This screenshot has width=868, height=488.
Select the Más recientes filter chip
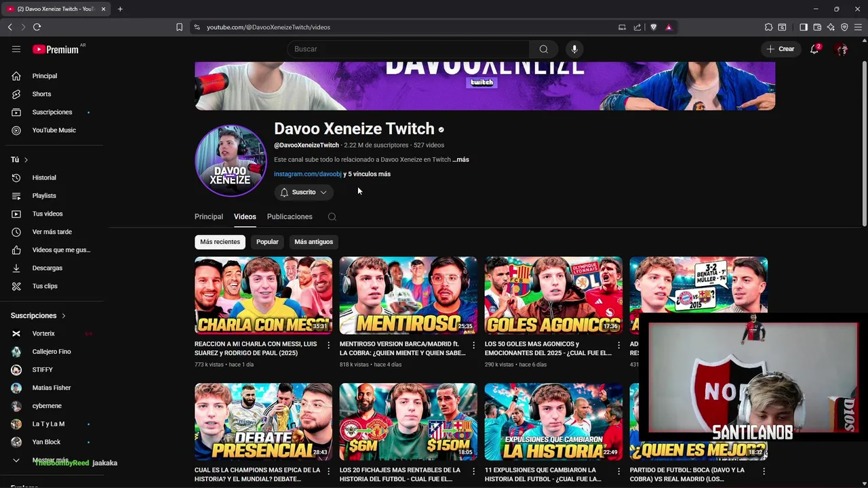coord(220,242)
